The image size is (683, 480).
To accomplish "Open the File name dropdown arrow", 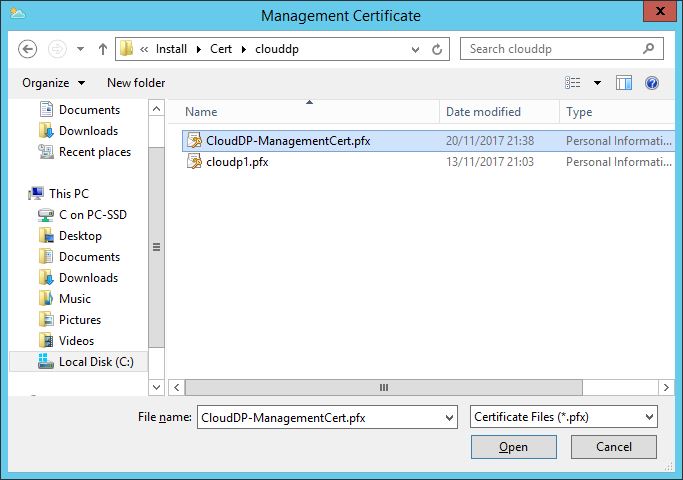I will point(450,417).
